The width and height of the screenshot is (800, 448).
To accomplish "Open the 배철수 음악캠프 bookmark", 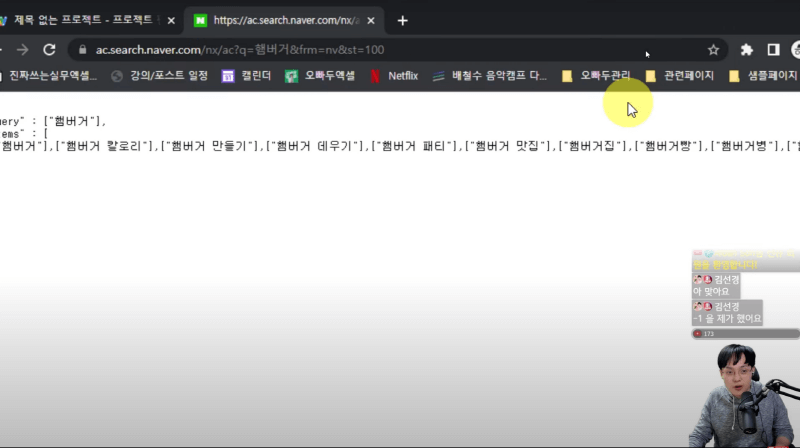I will (489, 76).
